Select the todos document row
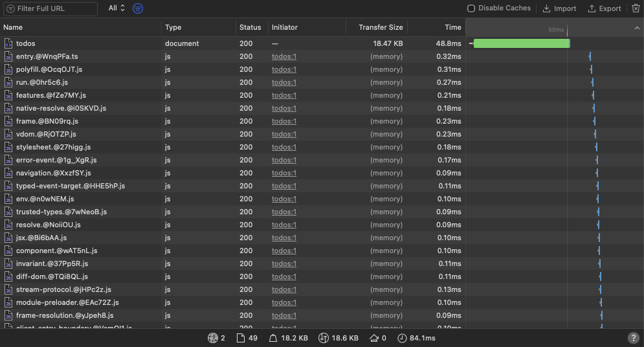This screenshot has height=347, width=644. [x=322, y=43]
